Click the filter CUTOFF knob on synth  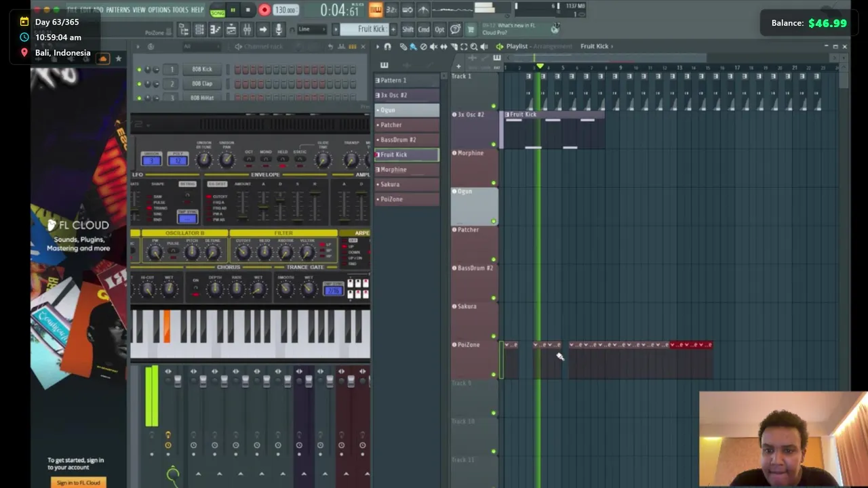click(x=243, y=252)
